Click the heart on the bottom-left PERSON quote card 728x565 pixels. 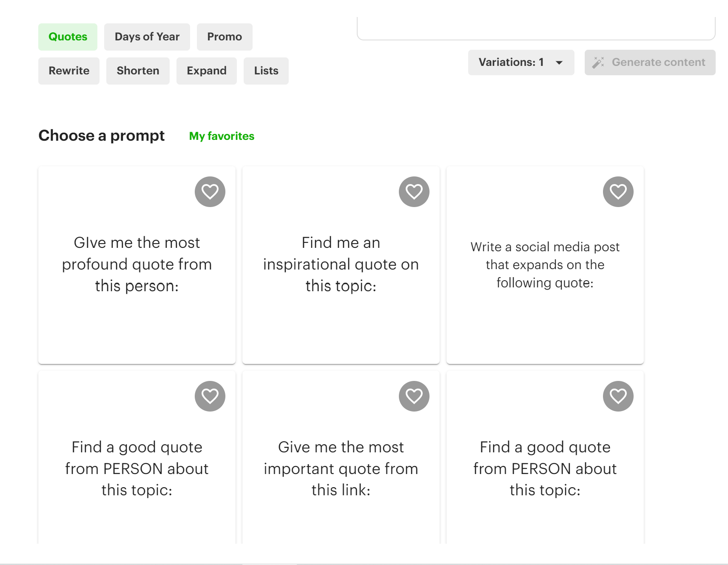(x=210, y=396)
